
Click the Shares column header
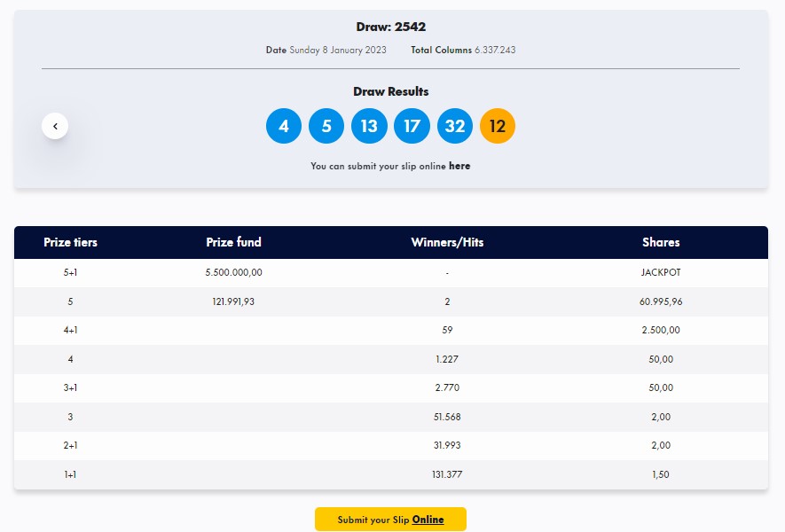click(661, 242)
